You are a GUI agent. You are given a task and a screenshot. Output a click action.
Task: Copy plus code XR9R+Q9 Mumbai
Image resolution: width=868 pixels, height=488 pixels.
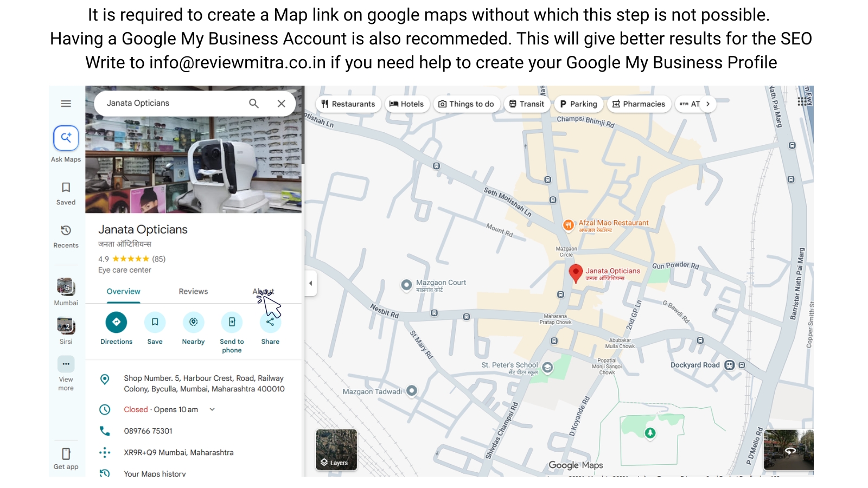click(x=178, y=452)
